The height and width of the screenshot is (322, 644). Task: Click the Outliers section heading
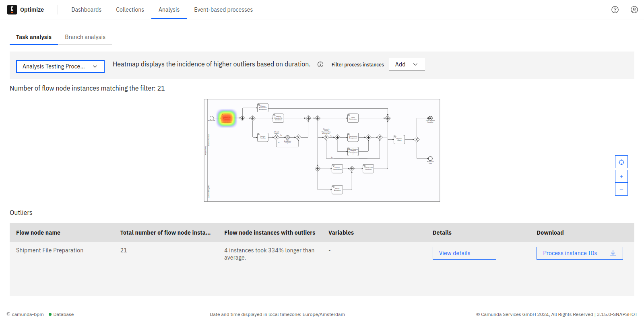(21, 213)
